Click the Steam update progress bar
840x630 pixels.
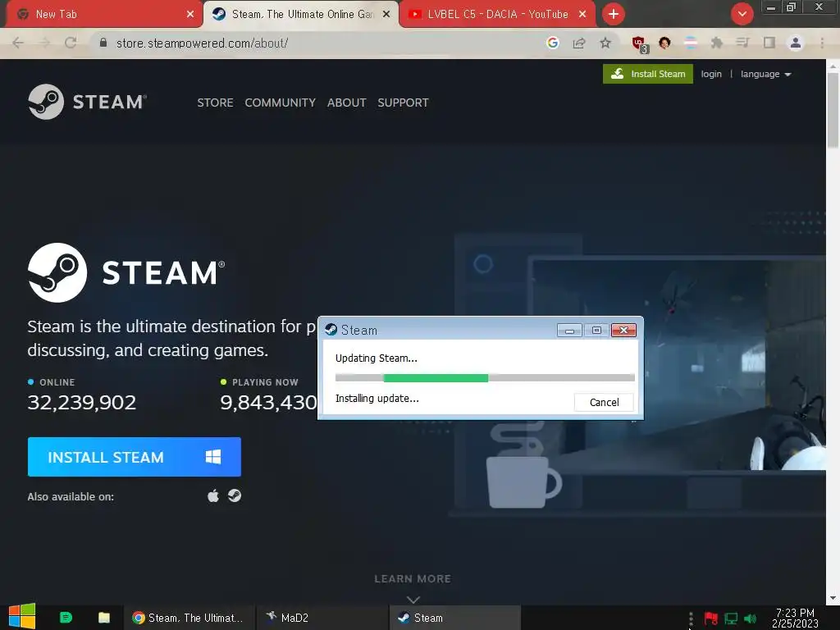point(485,378)
